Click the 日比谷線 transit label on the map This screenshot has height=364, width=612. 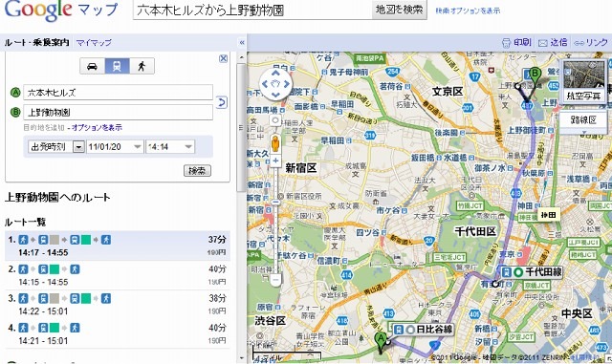(x=423, y=330)
